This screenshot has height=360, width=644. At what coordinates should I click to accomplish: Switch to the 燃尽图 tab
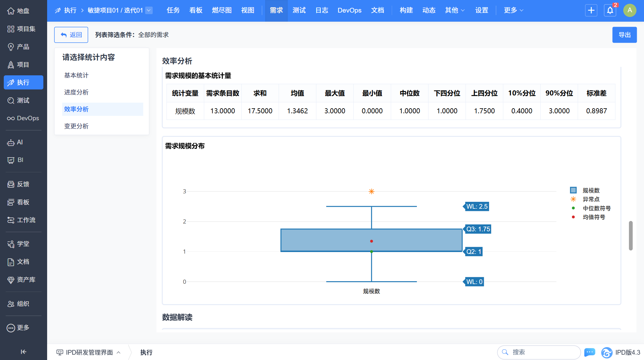[221, 10]
